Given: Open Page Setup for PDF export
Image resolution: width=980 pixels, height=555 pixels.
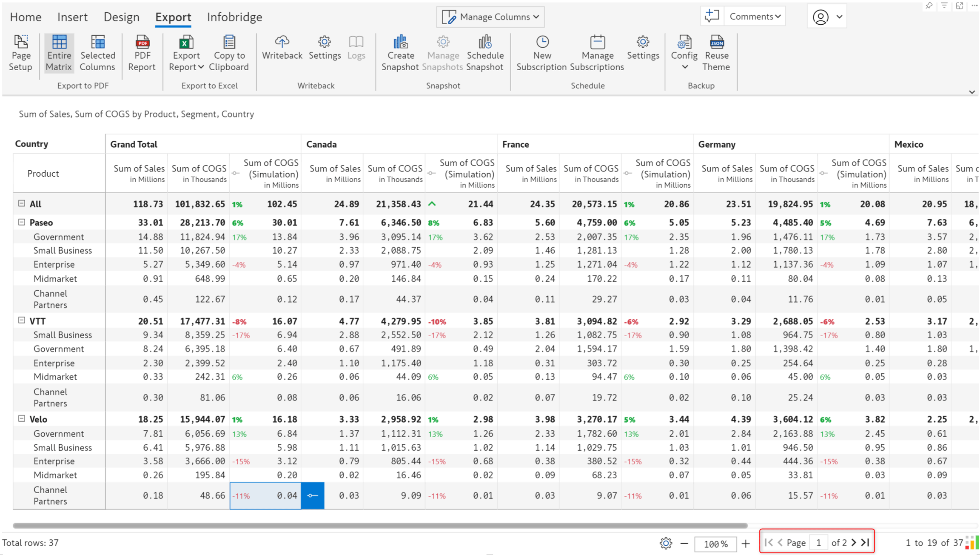Looking at the screenshot, I should point(20,53).
